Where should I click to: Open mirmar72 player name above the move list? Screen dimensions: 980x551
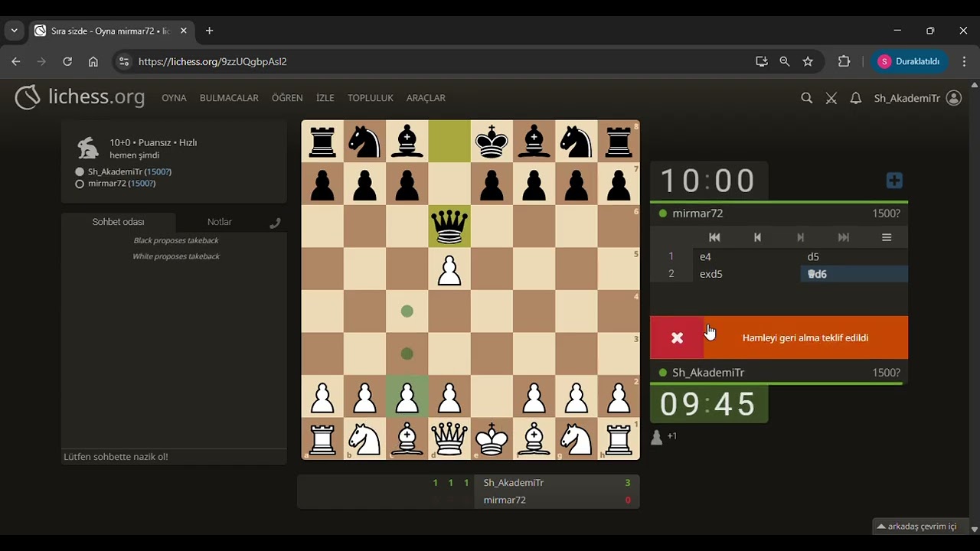(x=697, y=214)
